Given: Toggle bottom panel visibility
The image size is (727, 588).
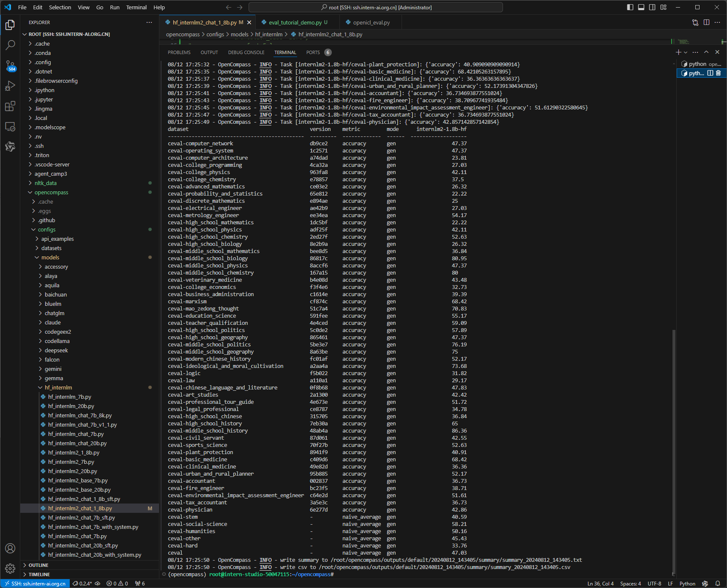Looking at the screenshot, I should pyautogui.click(x=641, y=7).
